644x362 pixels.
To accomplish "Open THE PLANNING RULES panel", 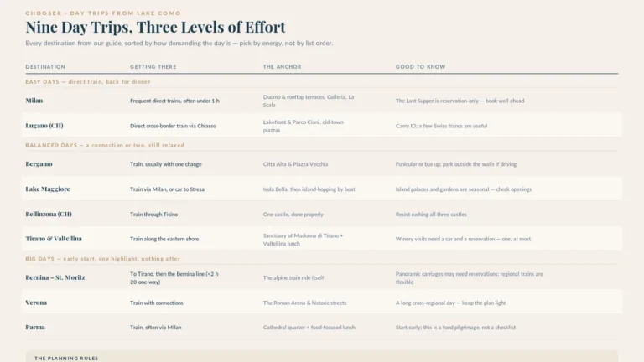I will click(x=322, y=356).
